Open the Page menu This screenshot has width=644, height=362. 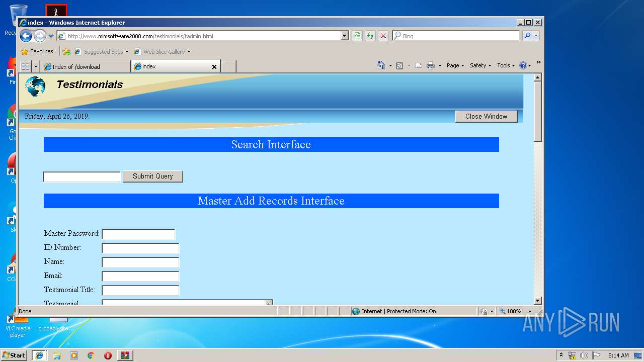[x=455, y=65]
